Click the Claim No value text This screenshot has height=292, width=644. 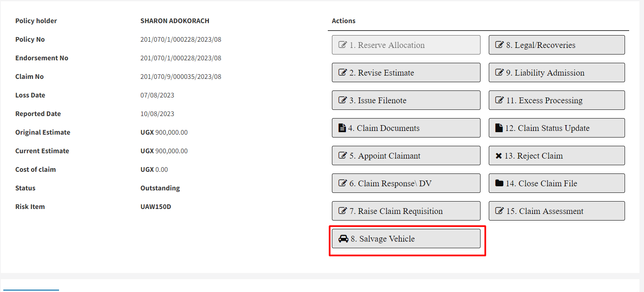(x=180, y=77)
